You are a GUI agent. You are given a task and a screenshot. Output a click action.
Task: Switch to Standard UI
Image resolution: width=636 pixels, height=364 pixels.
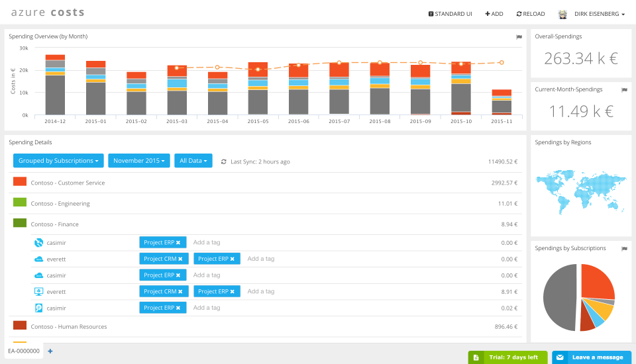pos(450,14)
